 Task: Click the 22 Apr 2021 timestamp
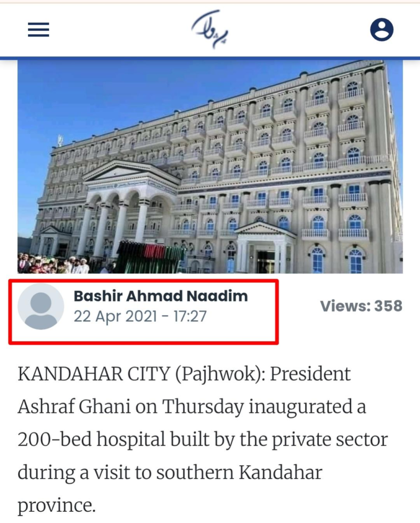[140, 316]
